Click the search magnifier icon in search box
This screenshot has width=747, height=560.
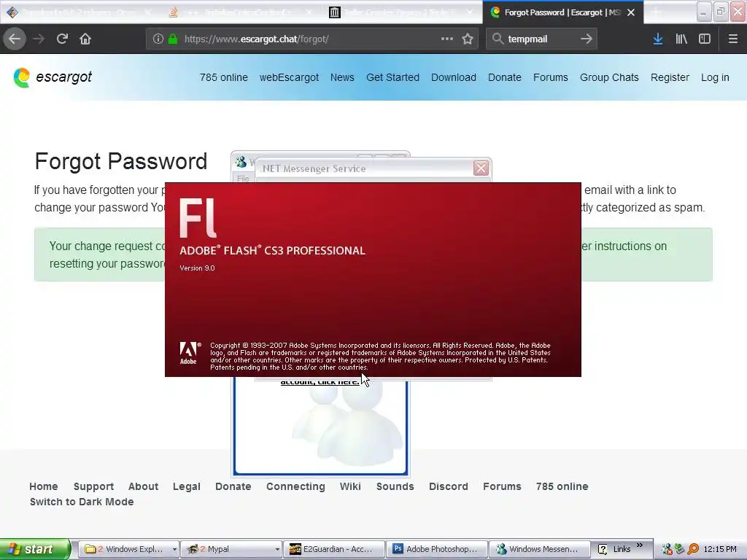click(498, 39)
